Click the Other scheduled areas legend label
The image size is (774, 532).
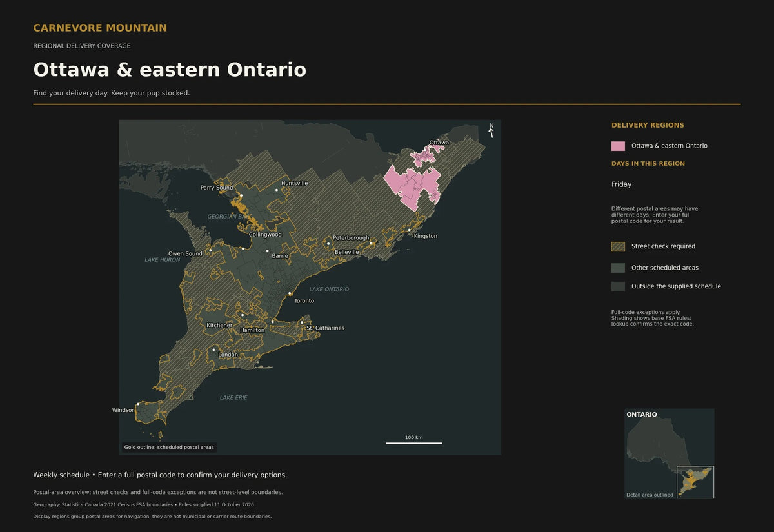(x=665, y=268)
